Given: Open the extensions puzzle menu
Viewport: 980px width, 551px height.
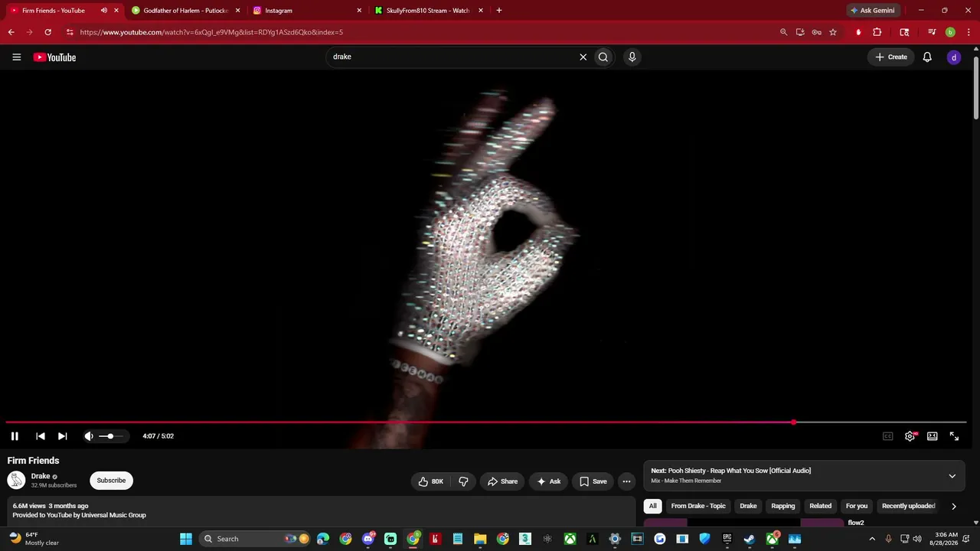Looking at the screenshot, I should [x=877, y=32].
